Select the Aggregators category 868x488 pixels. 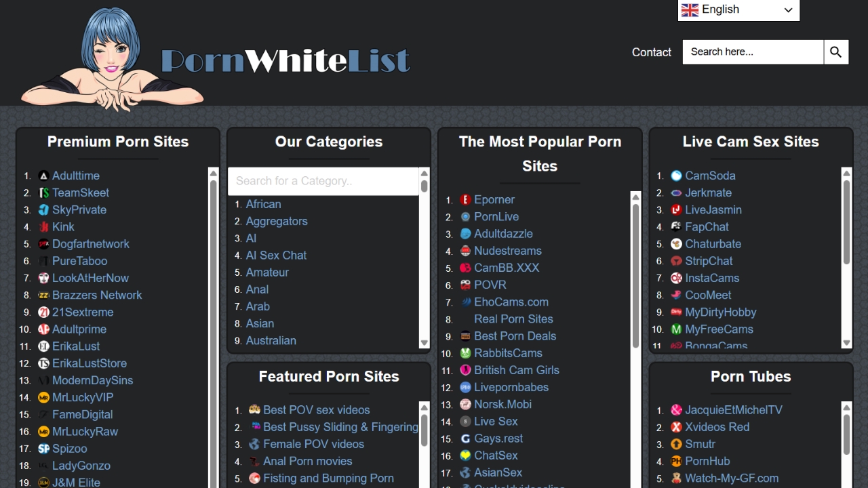tap(277, 221)
